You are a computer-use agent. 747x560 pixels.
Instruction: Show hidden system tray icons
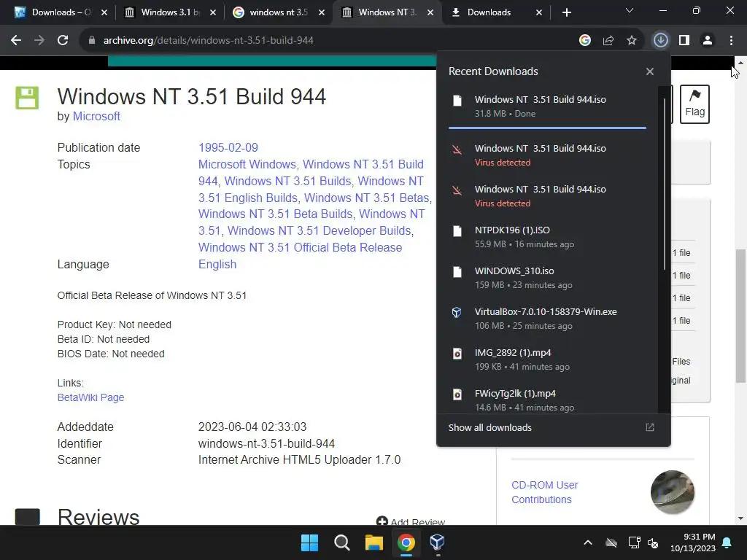pyautogui.click(x=588, y=542)
